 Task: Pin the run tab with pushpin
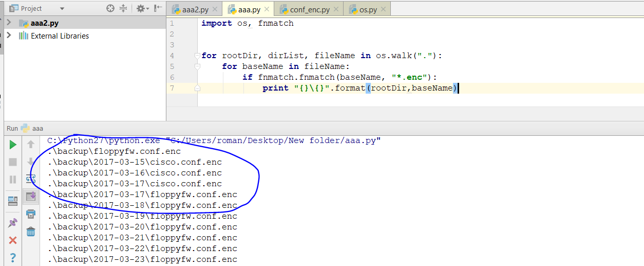pos(13,223)
